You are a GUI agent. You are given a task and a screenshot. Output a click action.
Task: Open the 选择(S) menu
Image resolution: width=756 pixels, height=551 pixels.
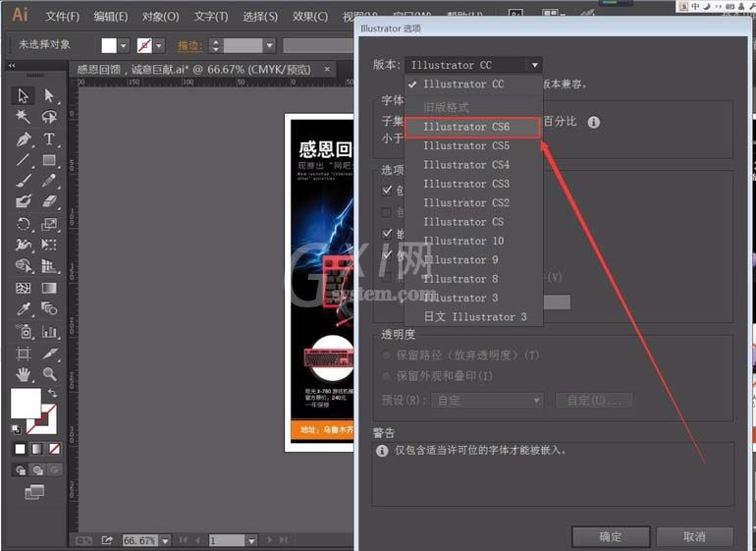tap(260, 17)
